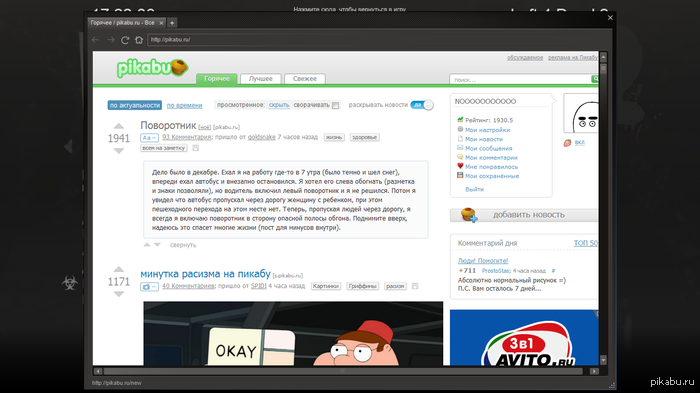
Task: Sort posts 'по актуальности'
Action: point(135,105)
